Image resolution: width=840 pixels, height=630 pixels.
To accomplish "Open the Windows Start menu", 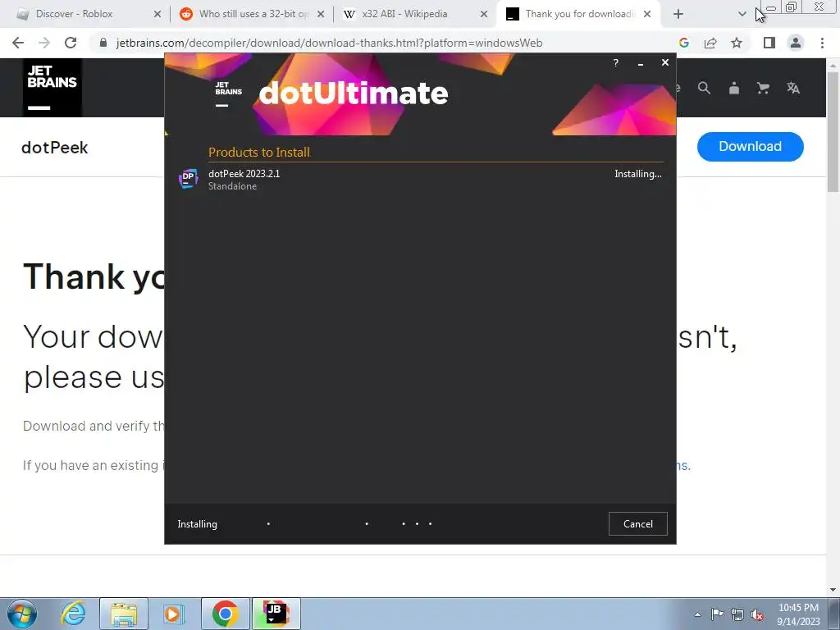I will [x=22, y=614].
